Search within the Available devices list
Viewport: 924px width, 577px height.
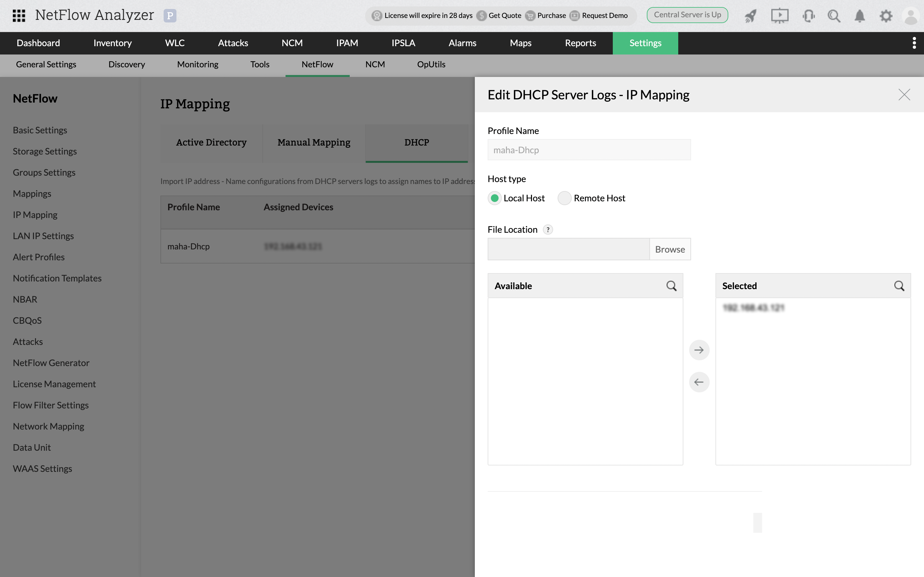[x=671, y=285]
